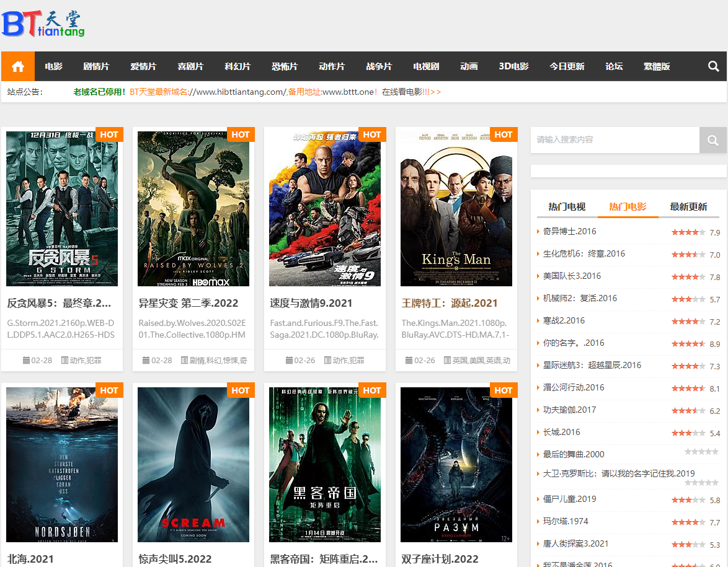Click the HOT badge on 双子座计划 card
The height and width of the screenshot is (567, 728).
coord(504,390)
